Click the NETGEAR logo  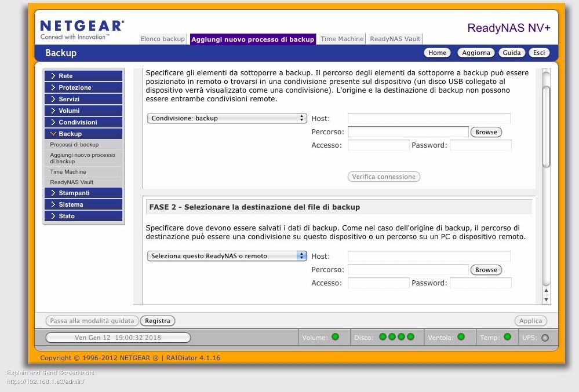82,30
